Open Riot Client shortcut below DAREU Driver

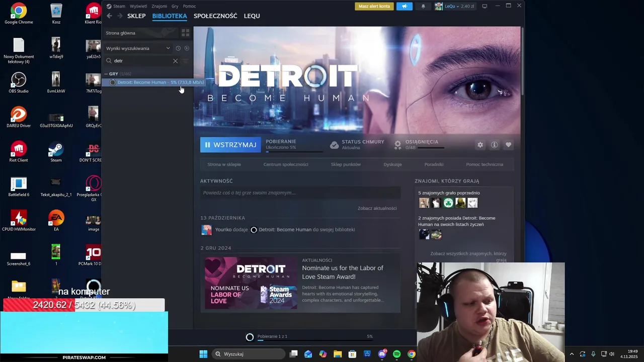[19, 152]
